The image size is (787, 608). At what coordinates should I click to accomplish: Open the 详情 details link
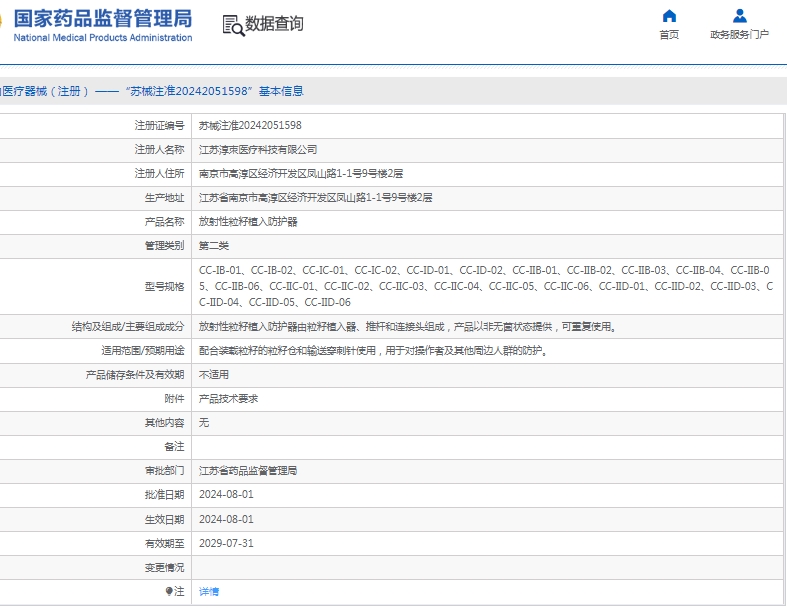[x=208, y=592]
